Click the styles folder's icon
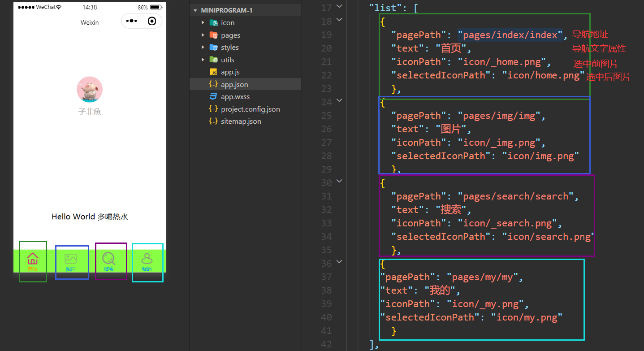Screen dimensions: 644x351 (x=214, y=48)
